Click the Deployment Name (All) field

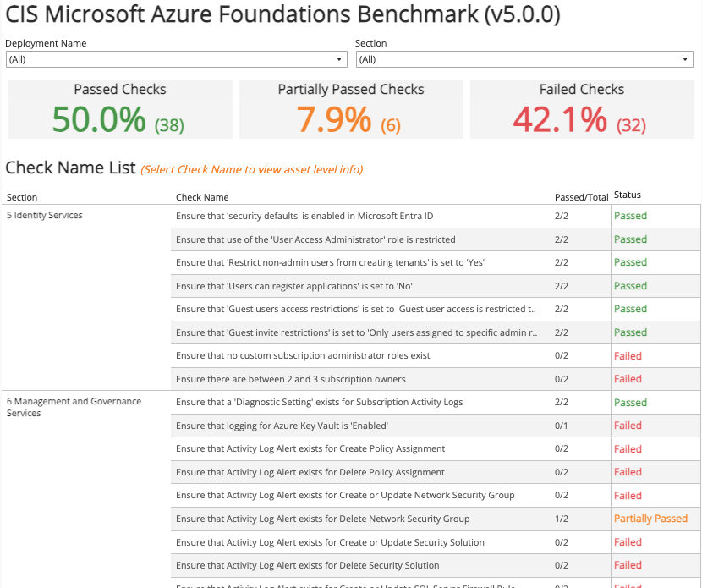177,59
